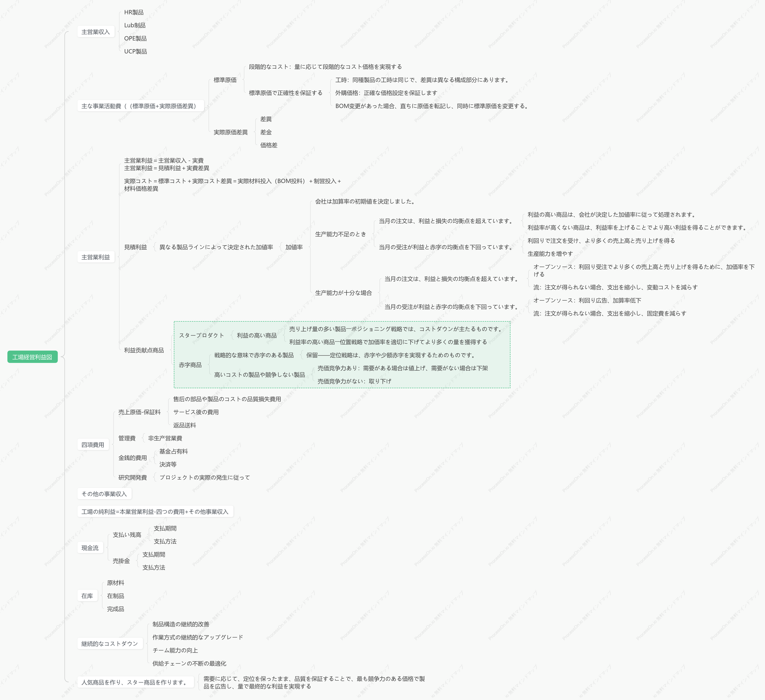765x700 pixels.
Task: Select the 売上原価-保証料 node
Action: pyautogui.click(x=139, y=412)
